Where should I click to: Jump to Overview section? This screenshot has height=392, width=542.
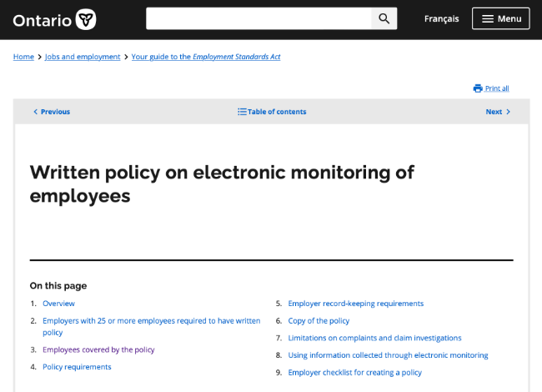58,304
